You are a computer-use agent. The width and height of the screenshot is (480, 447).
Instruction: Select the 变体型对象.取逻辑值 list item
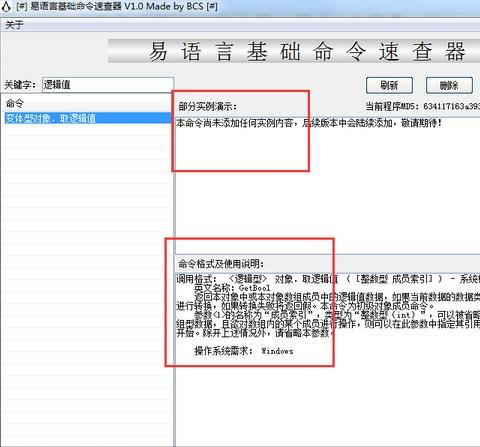(88, 118)
